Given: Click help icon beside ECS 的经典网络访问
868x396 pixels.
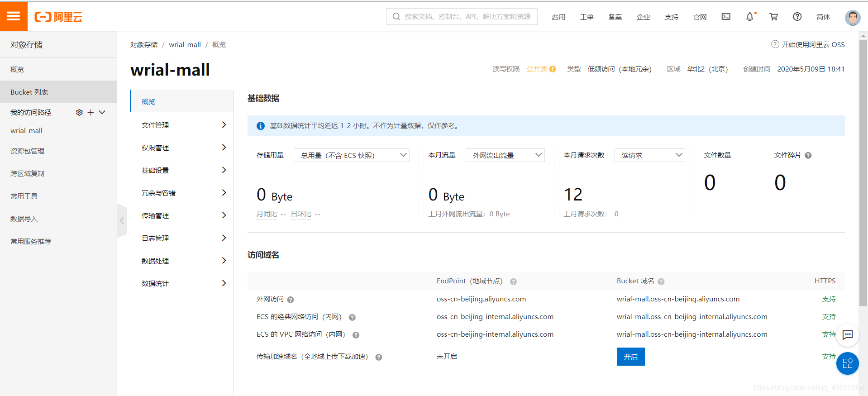Looking at the screenshot, I should point(352,317).
